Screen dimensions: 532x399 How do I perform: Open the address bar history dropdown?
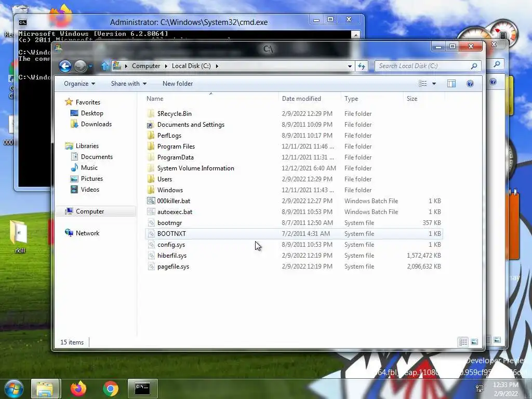click(x=350, y=66)
